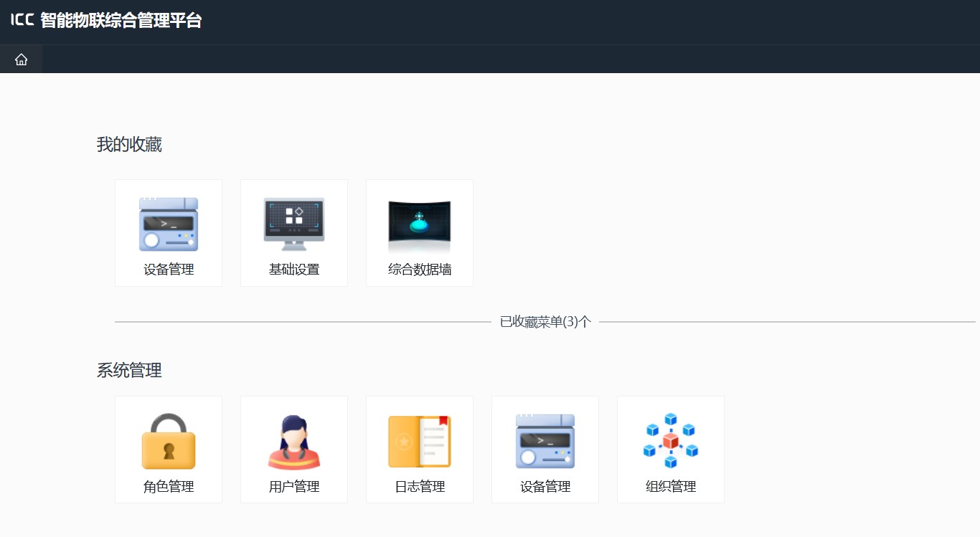Image resolution: width=980 pixels, height=537 pixels.
Task: Open the home tab icon
Action: coord(22,60)
